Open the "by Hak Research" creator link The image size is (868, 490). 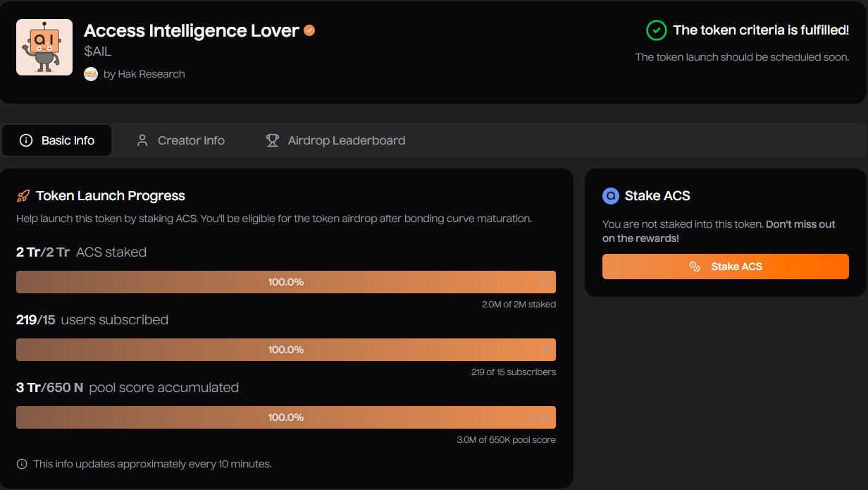point(144,74)
